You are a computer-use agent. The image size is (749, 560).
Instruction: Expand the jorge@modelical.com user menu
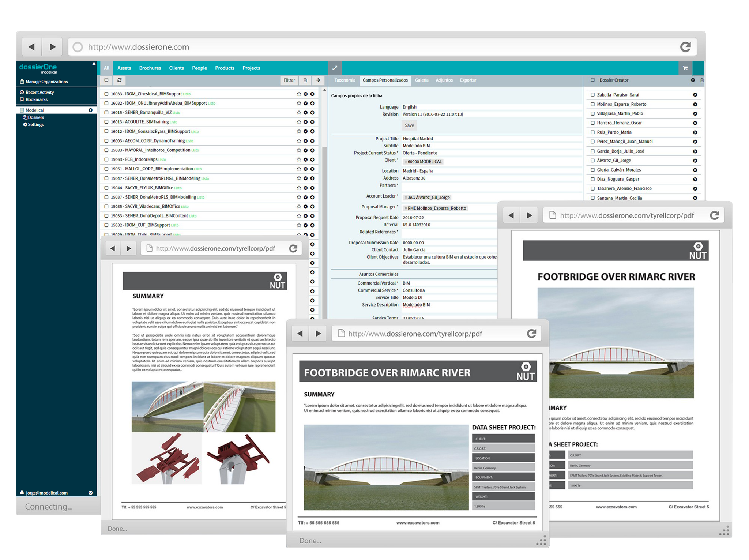point(90,493)
